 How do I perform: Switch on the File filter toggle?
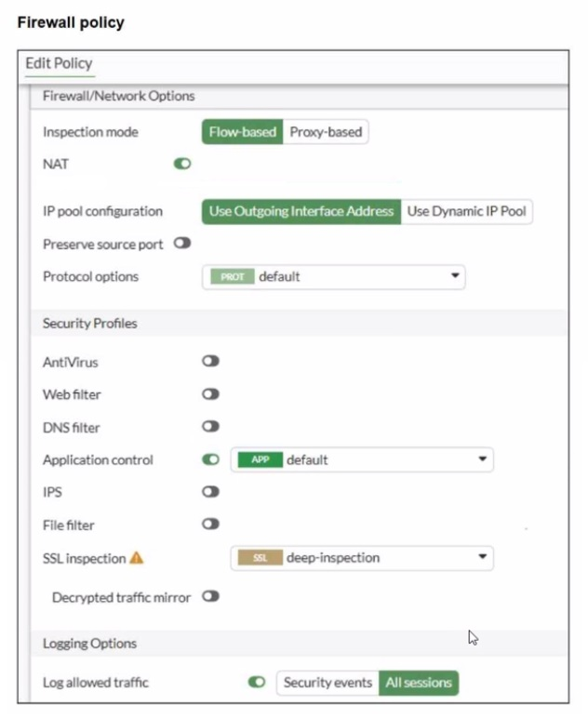point(210,525)
